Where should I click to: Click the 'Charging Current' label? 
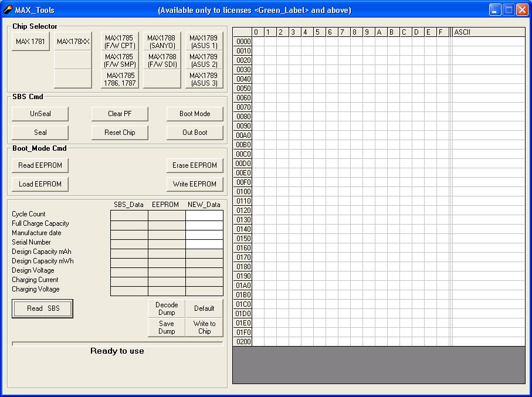(x=35, y=280)
